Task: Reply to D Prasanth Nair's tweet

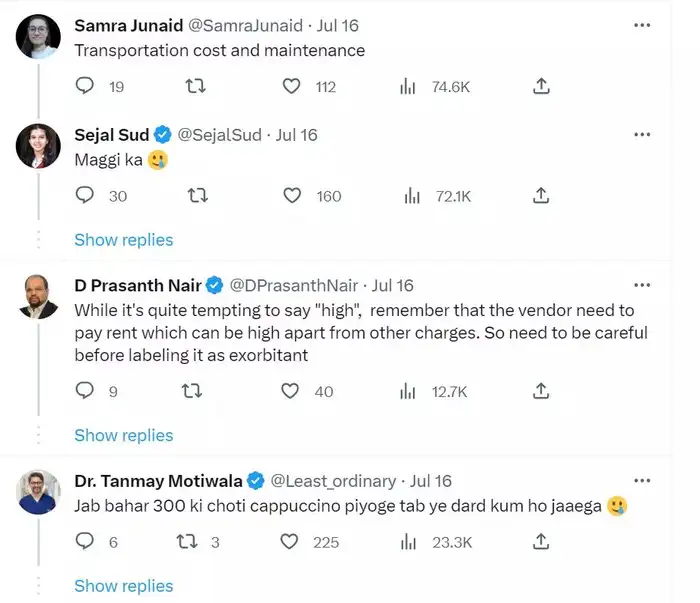Action: click(84, 391)
